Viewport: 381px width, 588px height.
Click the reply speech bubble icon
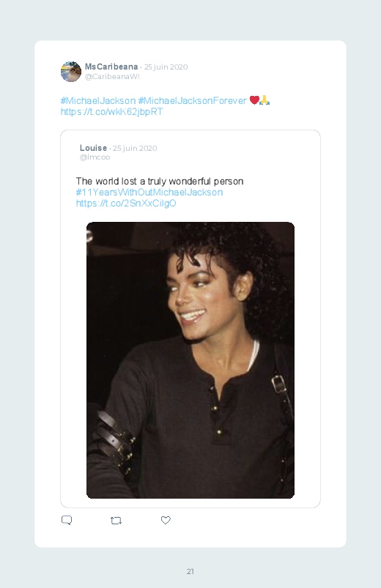(x=67, y=520)
